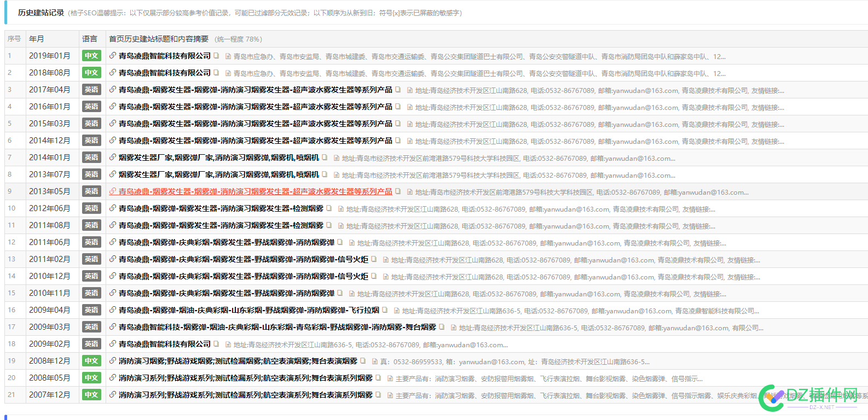Click the summary document icon in the 2014年12月 row

(409, 142)
